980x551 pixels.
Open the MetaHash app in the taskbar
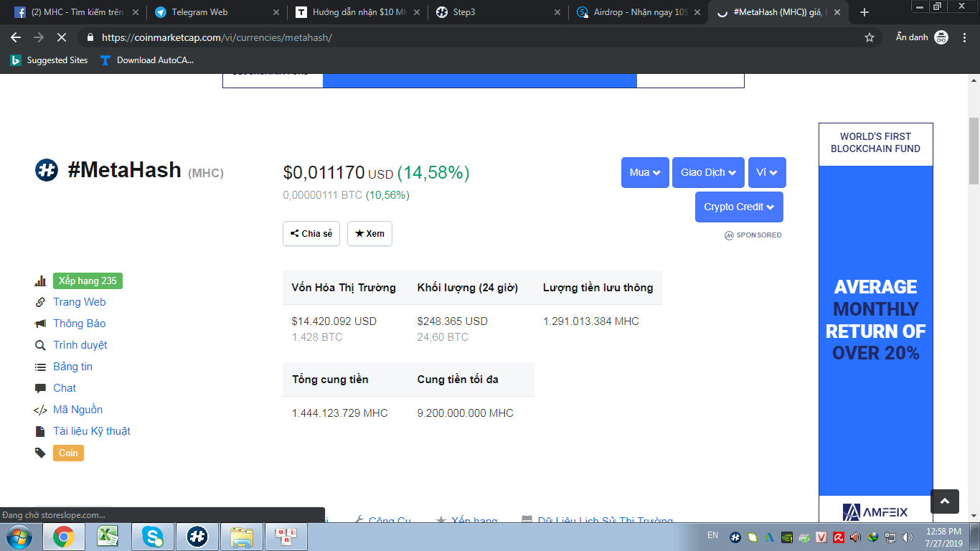[197, 536]
